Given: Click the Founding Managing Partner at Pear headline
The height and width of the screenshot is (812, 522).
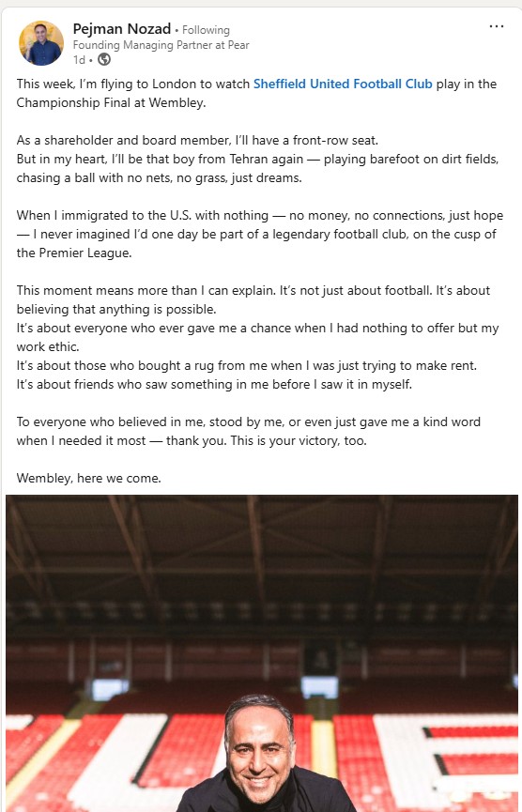Looking at the screenshot, I should 161,45.
